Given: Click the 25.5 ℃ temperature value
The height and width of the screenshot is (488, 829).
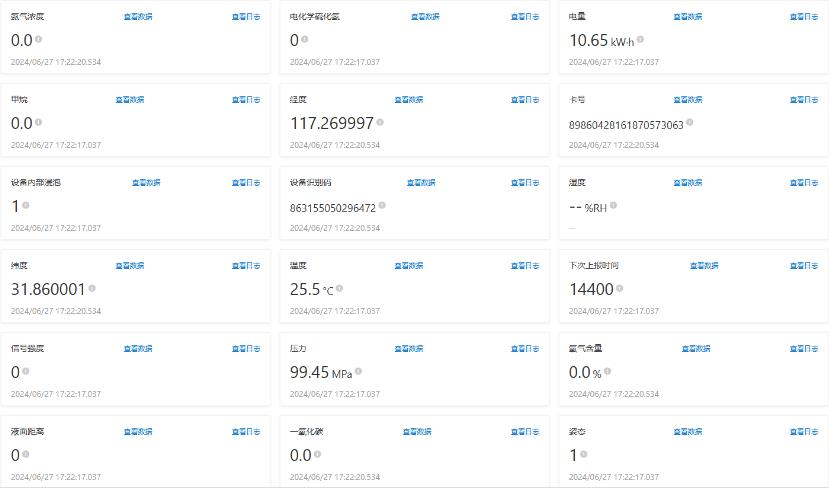Looking at the screenshot, I should tap(311, 289).
